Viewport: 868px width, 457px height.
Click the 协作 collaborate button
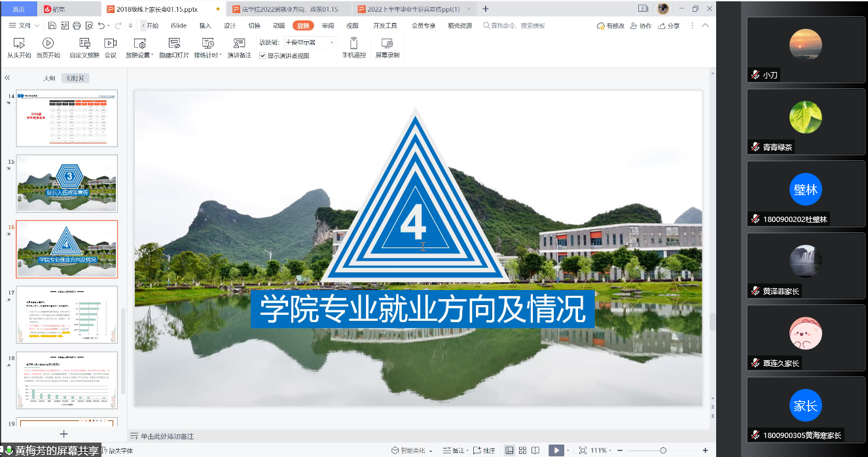click(641, 26)
